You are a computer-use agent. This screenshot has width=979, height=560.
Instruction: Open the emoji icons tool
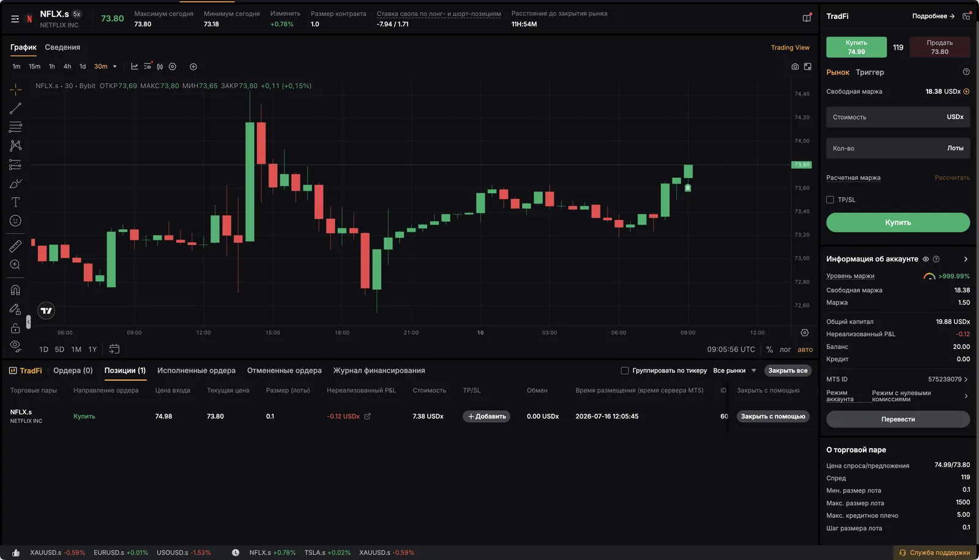(x=15, y=221)
